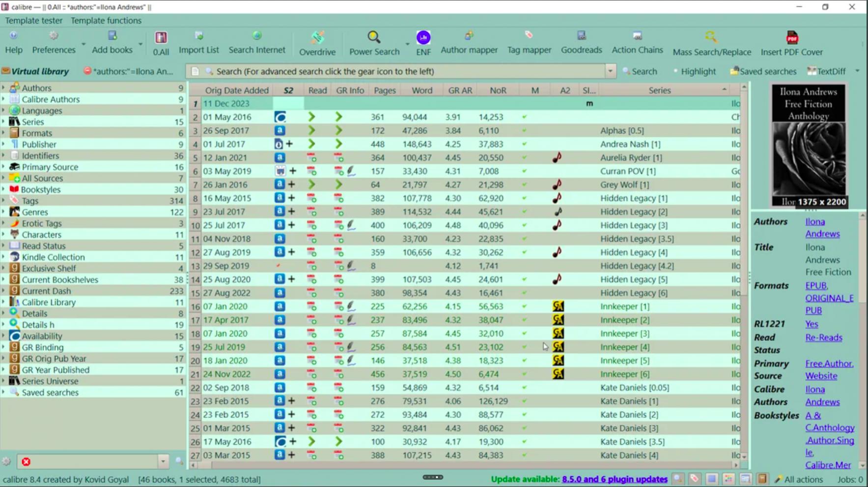Open the Overdrive plugin
The height and width of the screenshot is (487, 868).
click(x=317, y=43)
